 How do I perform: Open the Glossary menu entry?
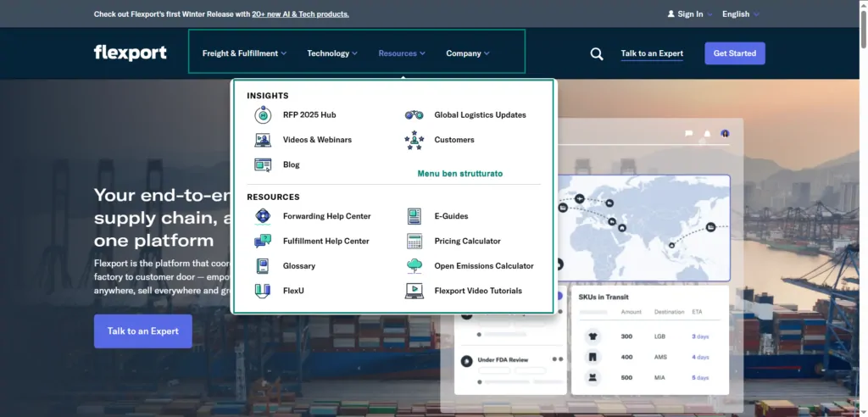click(x=299, y=266)
